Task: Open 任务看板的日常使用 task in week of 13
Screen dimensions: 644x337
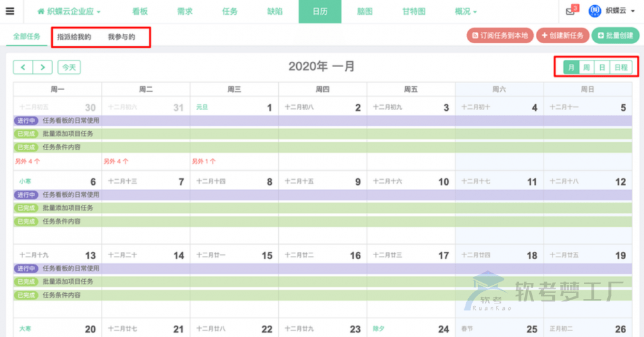Action: click(323, 268)
